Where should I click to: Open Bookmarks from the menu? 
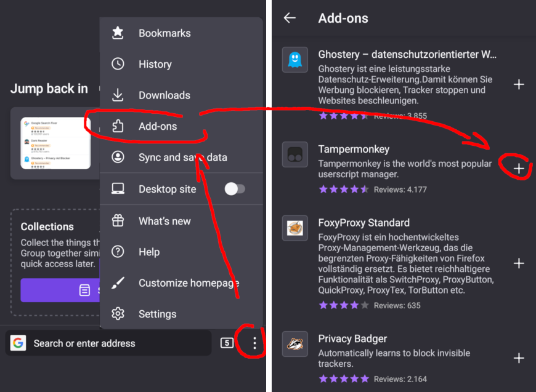pyautogui.click(x=181, y=33)
